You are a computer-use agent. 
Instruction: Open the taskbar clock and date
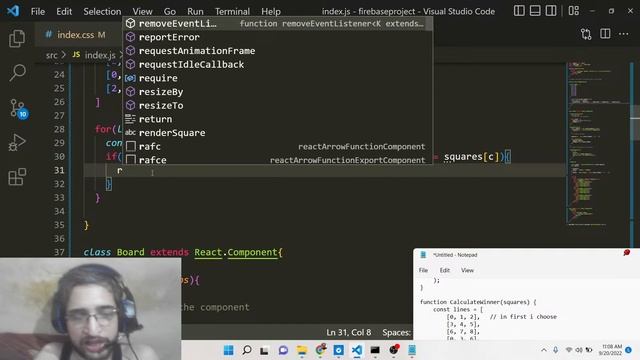click(x=611, y=350)
